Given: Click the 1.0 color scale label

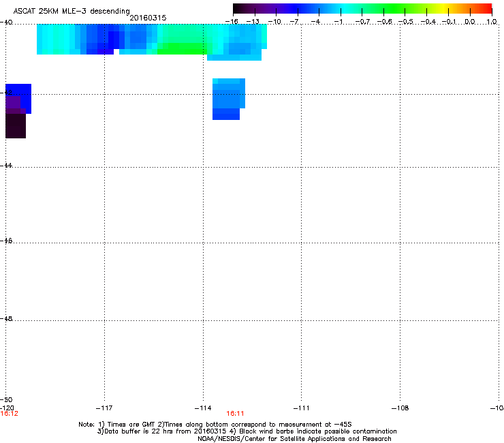Looking at the screenshot, I should click(492, 22).
